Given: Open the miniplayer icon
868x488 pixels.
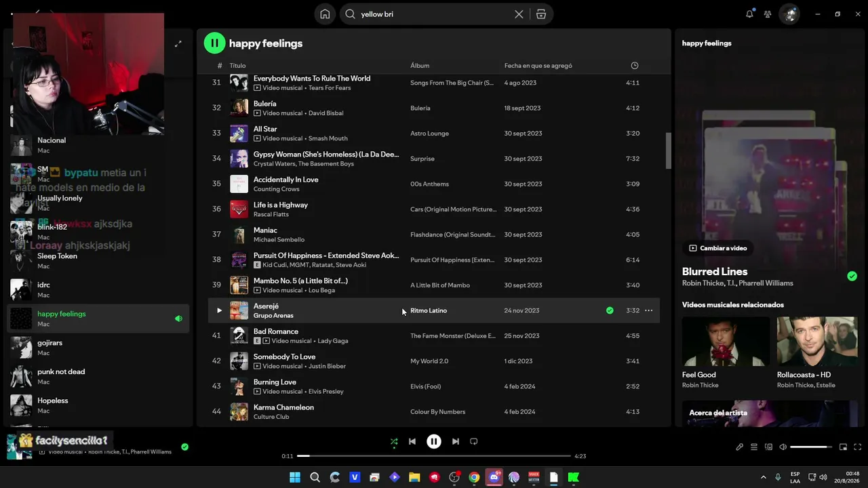Looking at the screenshot, I should tap(843, 447).
